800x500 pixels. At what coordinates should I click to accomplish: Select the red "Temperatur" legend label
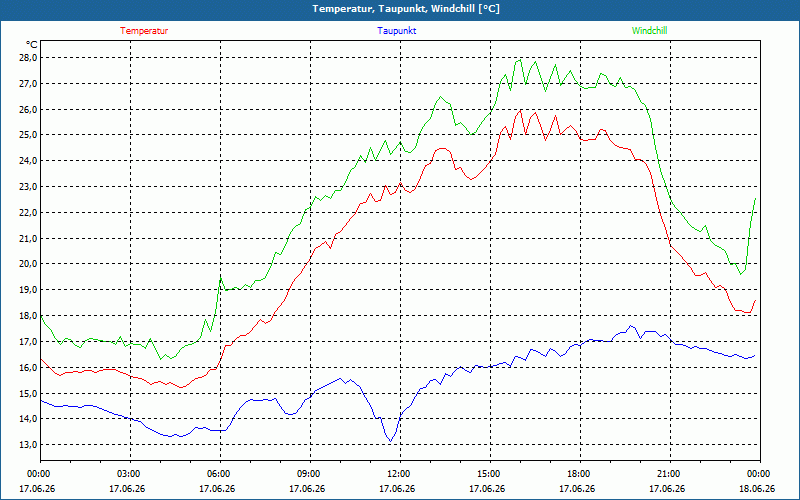coord(144,31)
